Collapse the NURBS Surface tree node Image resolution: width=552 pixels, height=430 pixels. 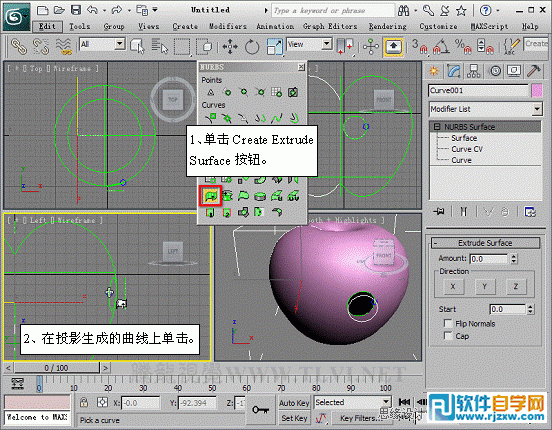(x=437, y=127)
